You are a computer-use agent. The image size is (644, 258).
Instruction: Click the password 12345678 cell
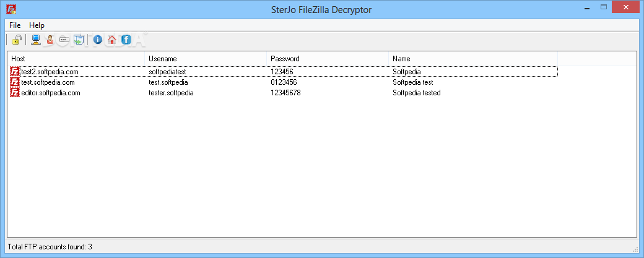(x=286, y=93)
